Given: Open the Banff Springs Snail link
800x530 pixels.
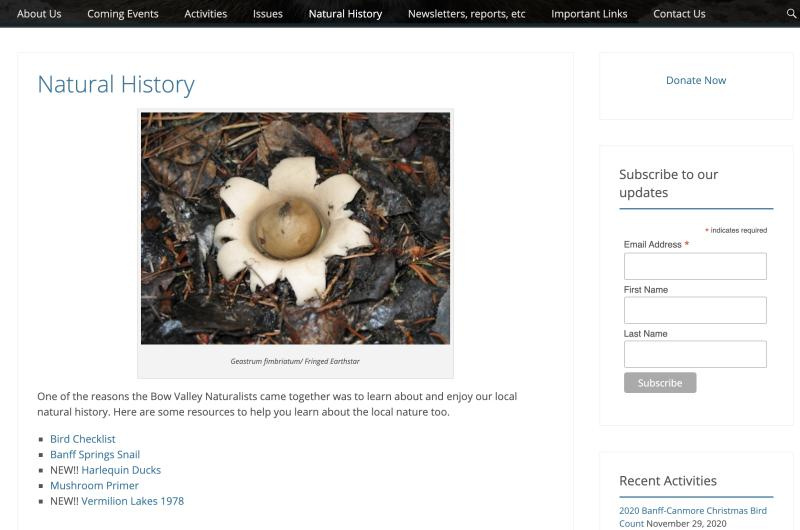Looking at the screenshot, I should click(95, 455).
